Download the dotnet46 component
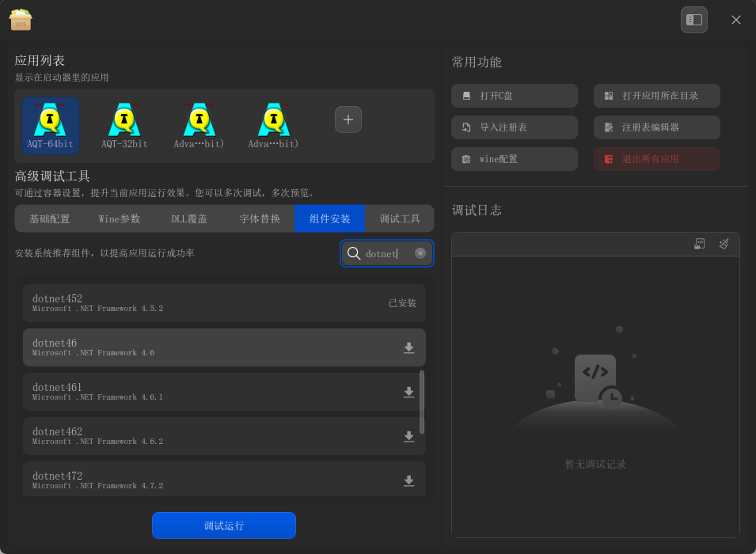756x554 pixels. [408, 347]
